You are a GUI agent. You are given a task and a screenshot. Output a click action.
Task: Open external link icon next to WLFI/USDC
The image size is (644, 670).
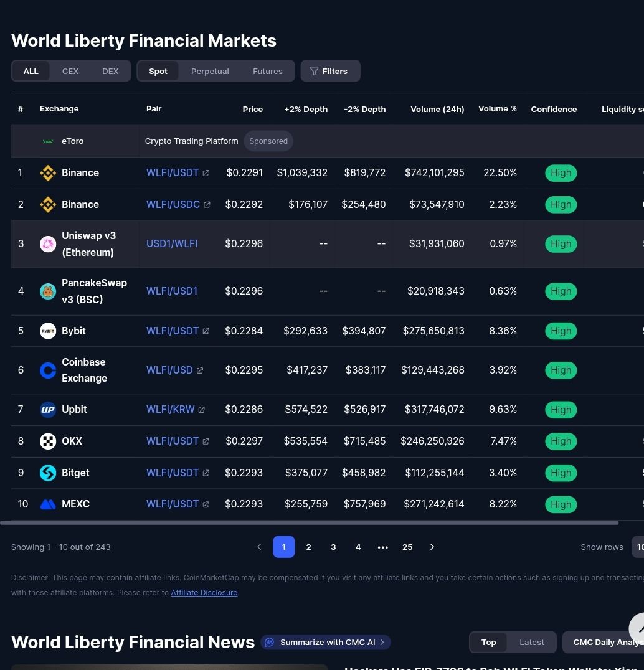tap(207, 205)
